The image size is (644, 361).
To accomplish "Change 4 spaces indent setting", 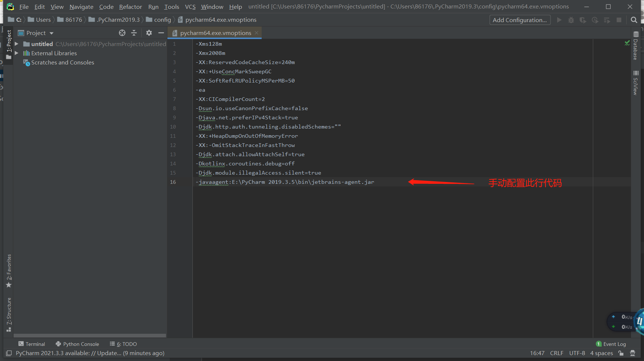I will click(602, 353).
